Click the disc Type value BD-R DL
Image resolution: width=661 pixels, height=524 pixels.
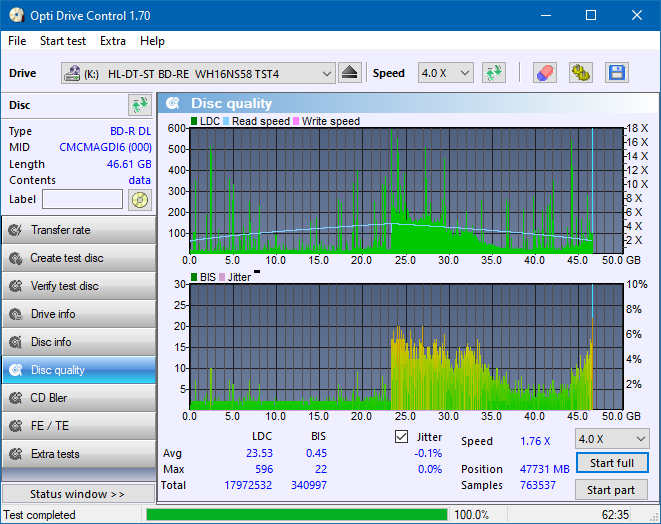pyautogui.click(x=131, y=132)
